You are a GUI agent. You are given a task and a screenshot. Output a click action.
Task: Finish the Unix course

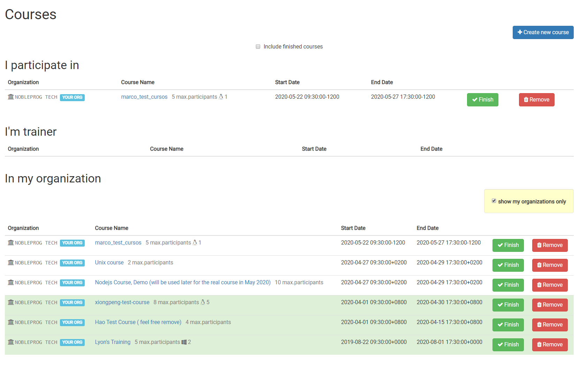click(508, 265)
